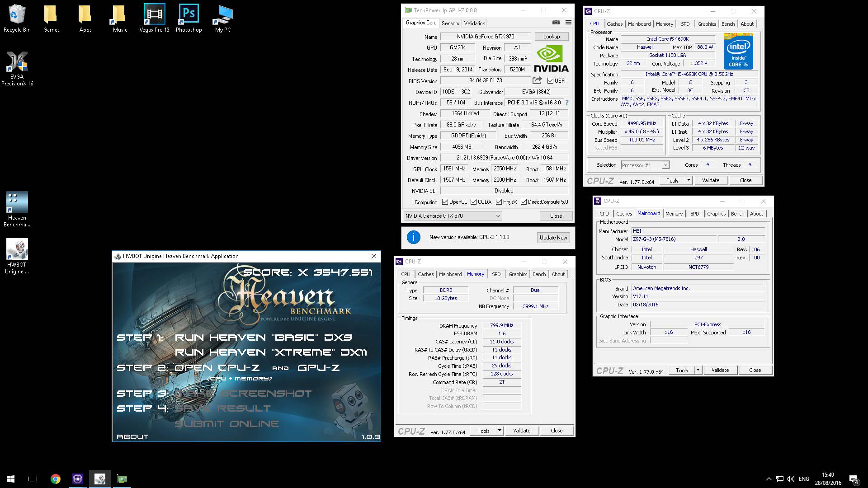Open the Apps folder icon
868x488 pixels.
[x=85, y=19]
